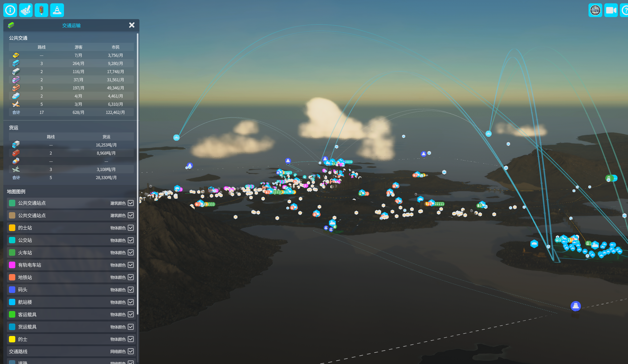The width and height of the screenshot is (628, 364).
Task: Open the city seal emblem button
Action: click(595, 10)
